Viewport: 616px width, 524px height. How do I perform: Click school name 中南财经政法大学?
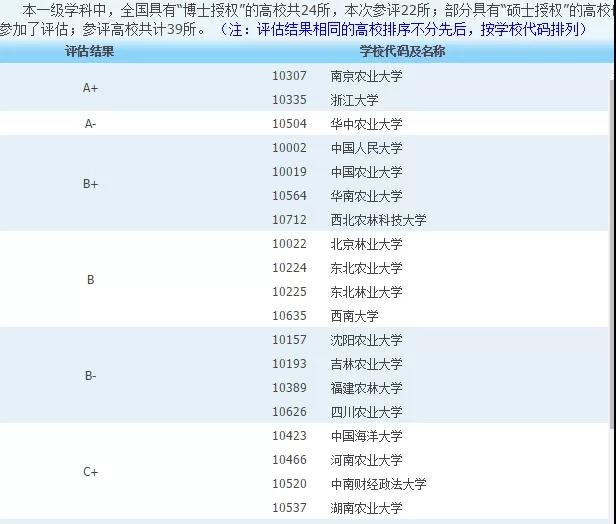click(378, 484)
